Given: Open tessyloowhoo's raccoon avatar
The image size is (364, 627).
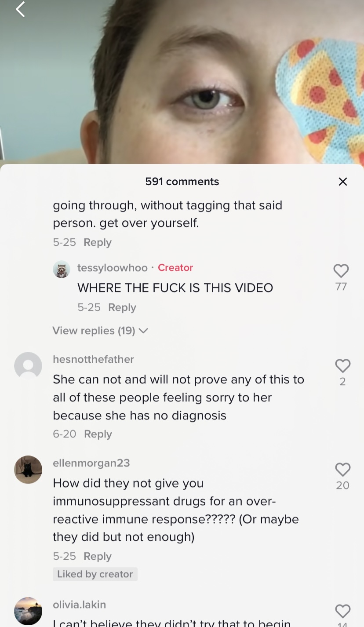Looking at the screenshot, I should tap(62, 269).
